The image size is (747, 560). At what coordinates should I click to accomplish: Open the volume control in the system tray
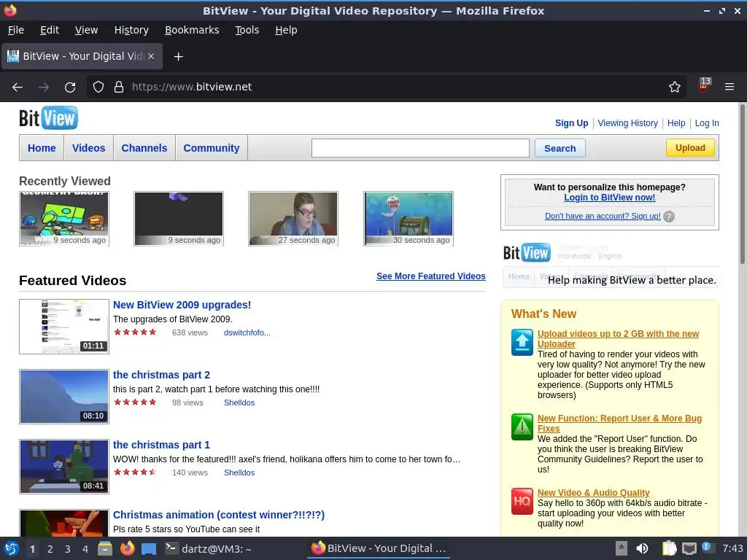click(x=642, y=548)
